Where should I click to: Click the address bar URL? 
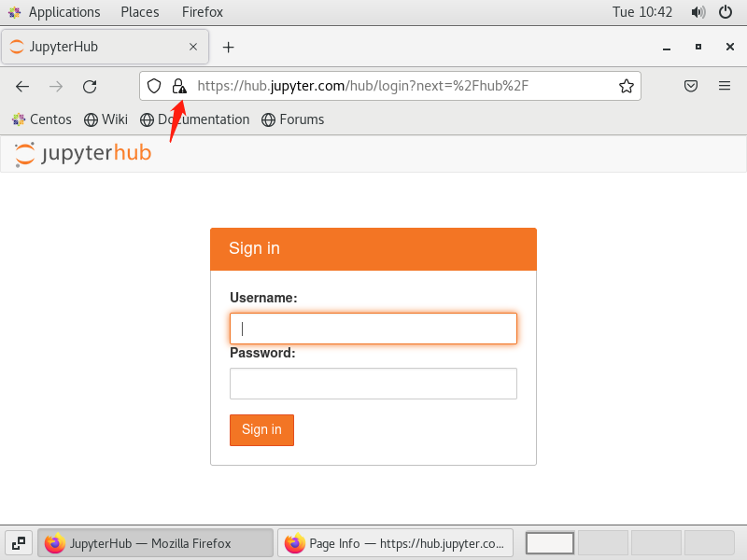[x=362, y=86]
